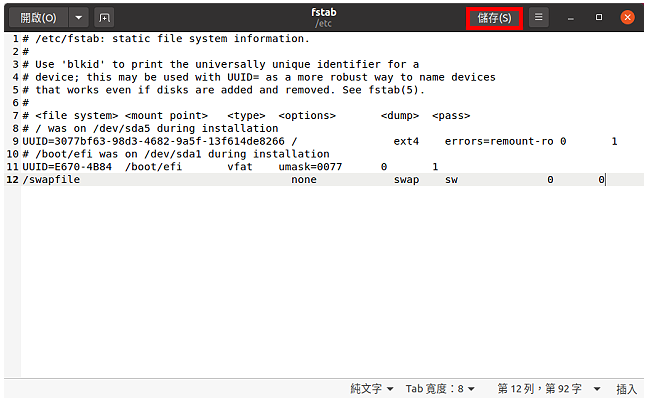Click the 開啟(O) open button
Image resolution: width=651 pixels, height=406 pixels.
(38, 18)
